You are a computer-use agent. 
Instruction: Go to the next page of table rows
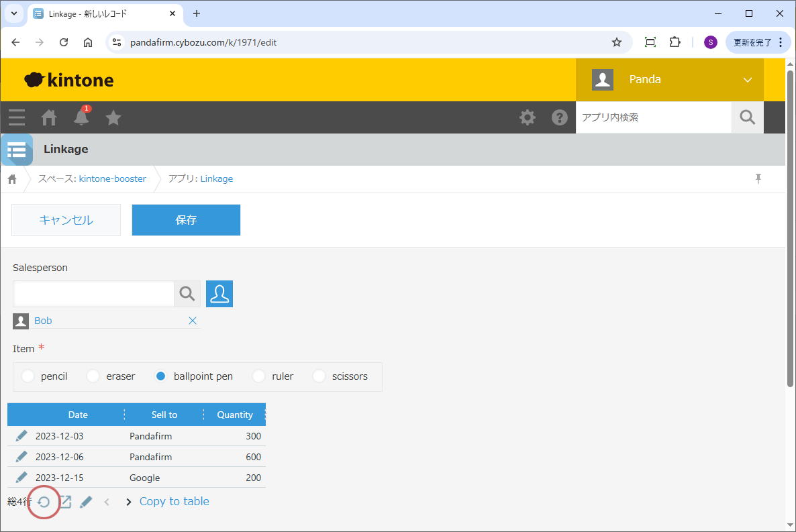[128, 502]
